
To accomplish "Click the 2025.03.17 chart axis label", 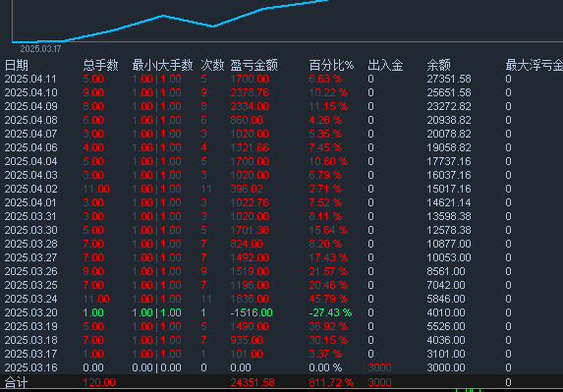I will [x=40, y=49].
